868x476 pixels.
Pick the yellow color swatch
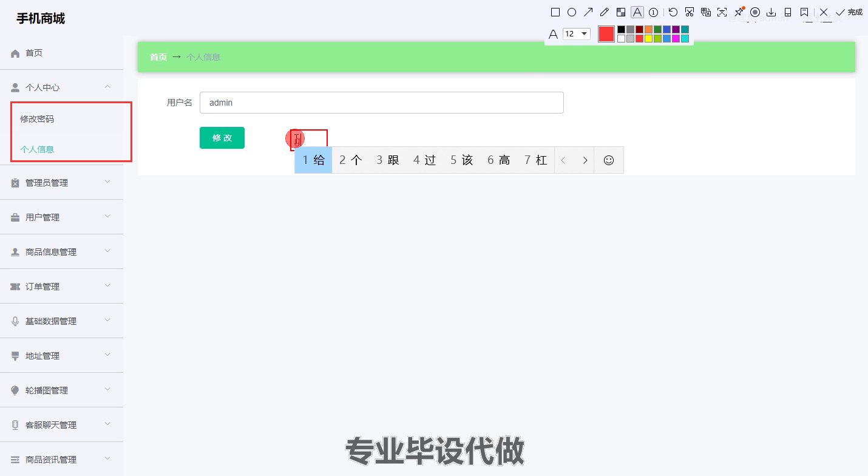[x=649, y=38]
